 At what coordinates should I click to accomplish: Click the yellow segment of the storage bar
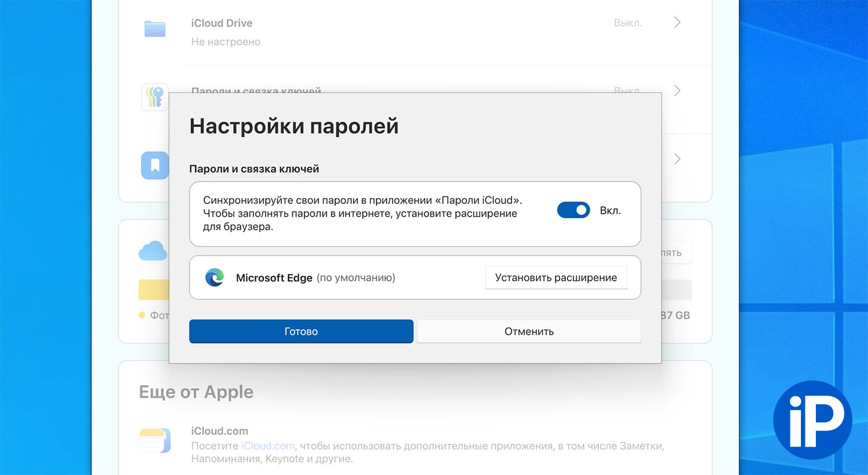click(x=153, y=290)
